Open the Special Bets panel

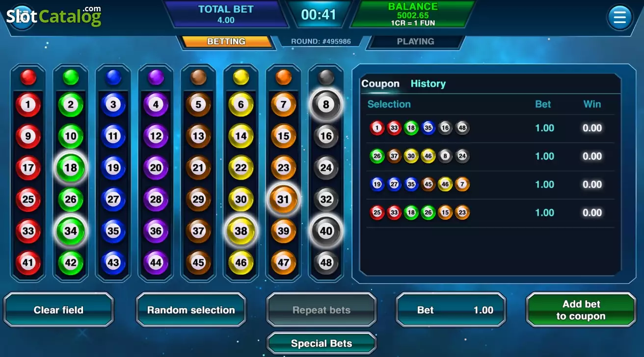322,344
